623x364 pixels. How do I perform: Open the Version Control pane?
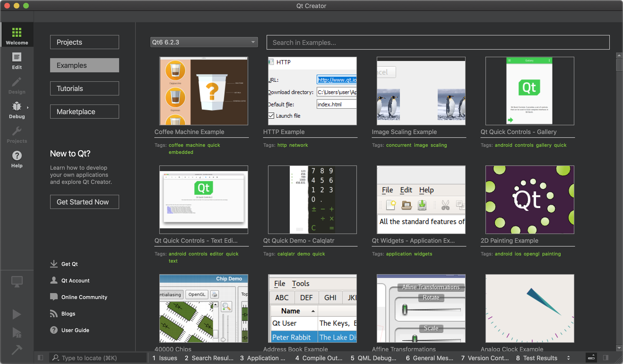point(485,358)
